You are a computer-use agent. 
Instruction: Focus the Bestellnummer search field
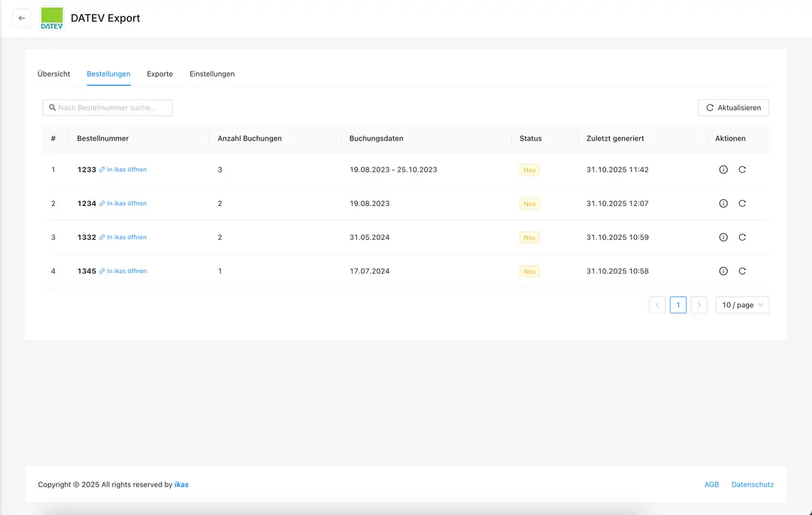[113, 108]
